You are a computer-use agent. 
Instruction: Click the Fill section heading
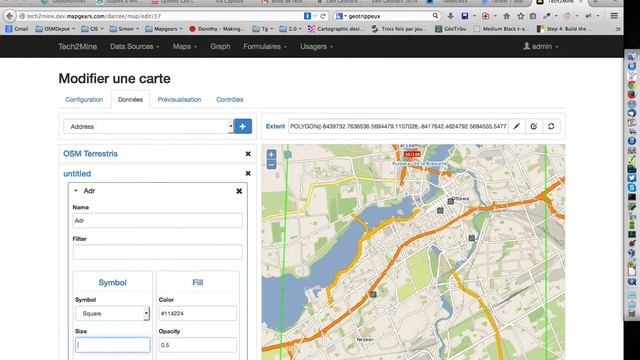pyautogui.click(x=198, y=282)
